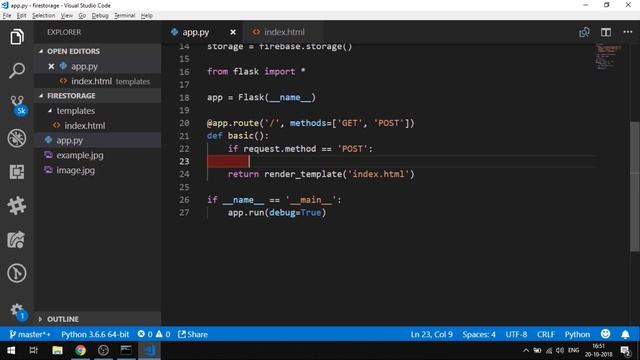Open the Help menu
Screen dimensions: 640x360
(x=147, y=16)
